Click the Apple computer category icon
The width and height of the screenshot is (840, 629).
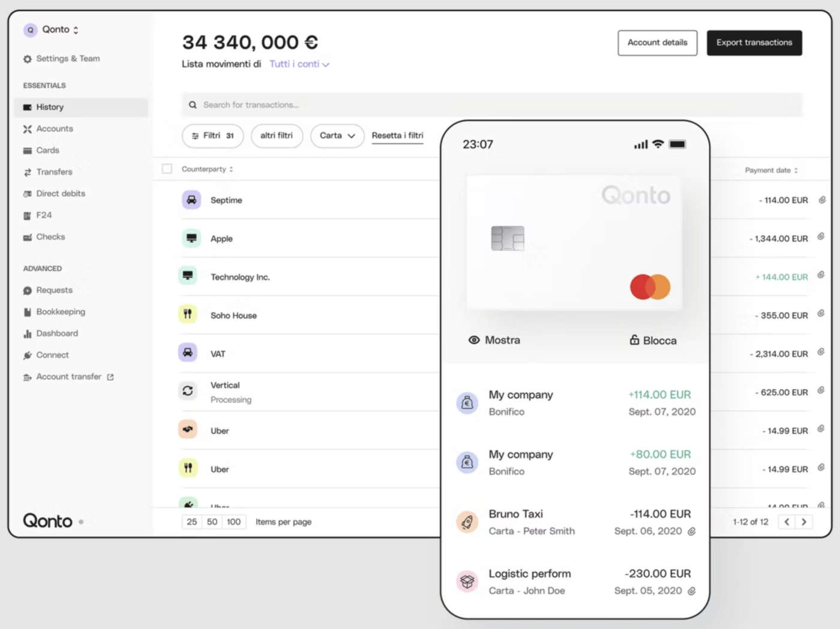(191, 238)
